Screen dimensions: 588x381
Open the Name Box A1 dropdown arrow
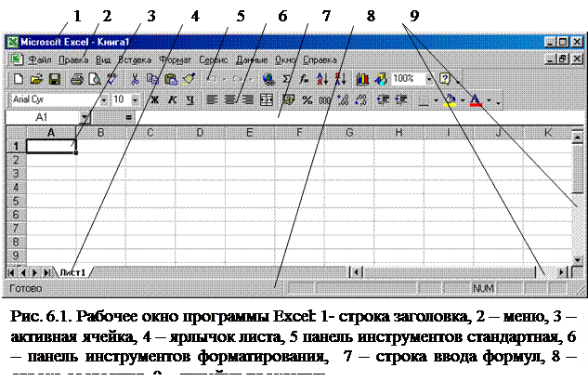coord(85,117)
